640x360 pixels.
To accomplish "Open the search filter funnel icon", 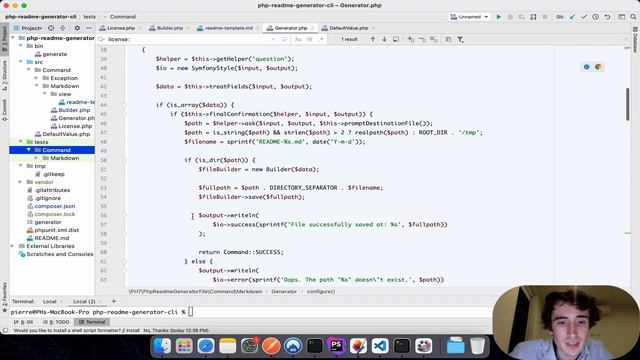I will click(x=460, y=39).
